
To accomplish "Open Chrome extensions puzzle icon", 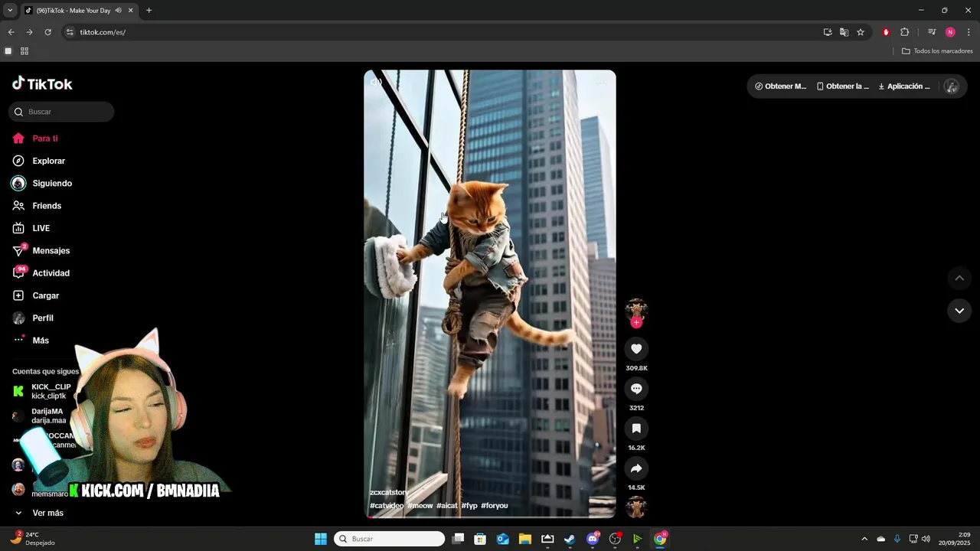I will pyautogui.click(x=905, y=32).
